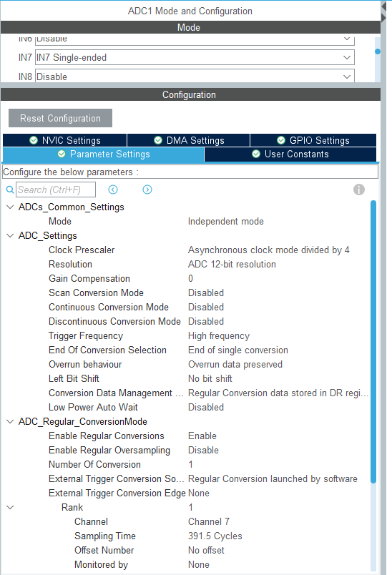Image resolution: width=392 pixels, height=575 pixels.
Task: Go to previous search result arrow
Action: 113,190
